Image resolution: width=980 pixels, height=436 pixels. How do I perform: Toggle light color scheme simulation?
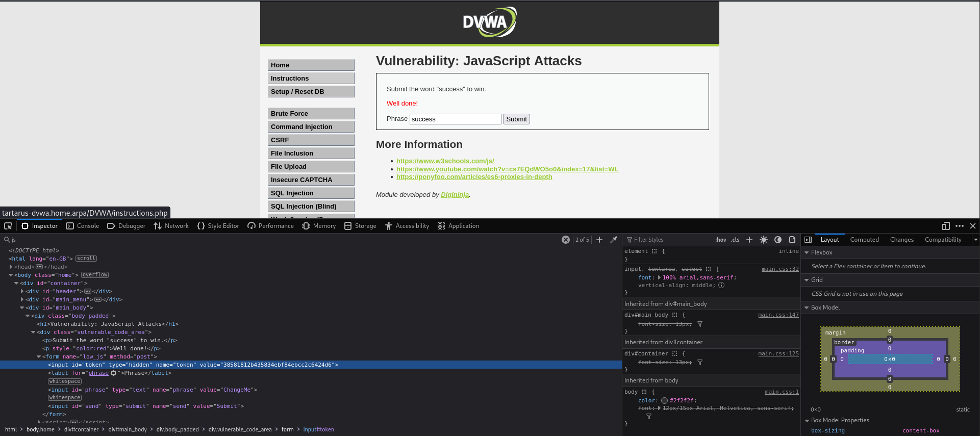pos(763,240)
